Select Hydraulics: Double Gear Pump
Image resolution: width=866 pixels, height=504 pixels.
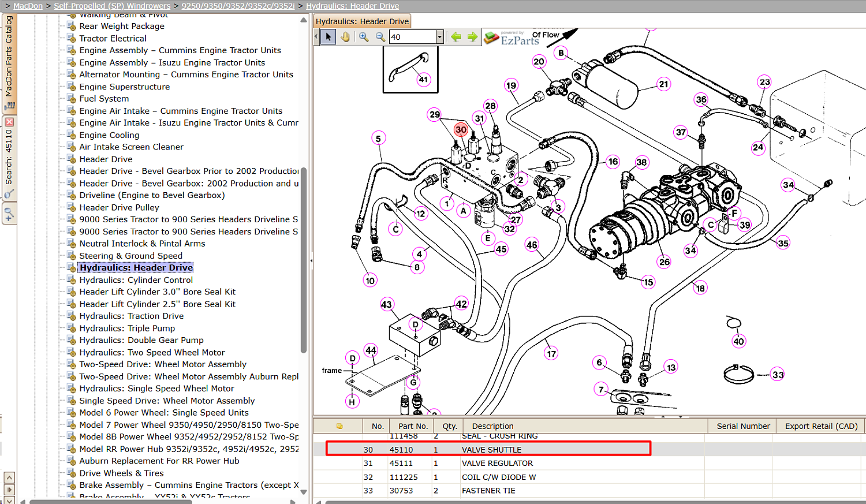[141, 340]
